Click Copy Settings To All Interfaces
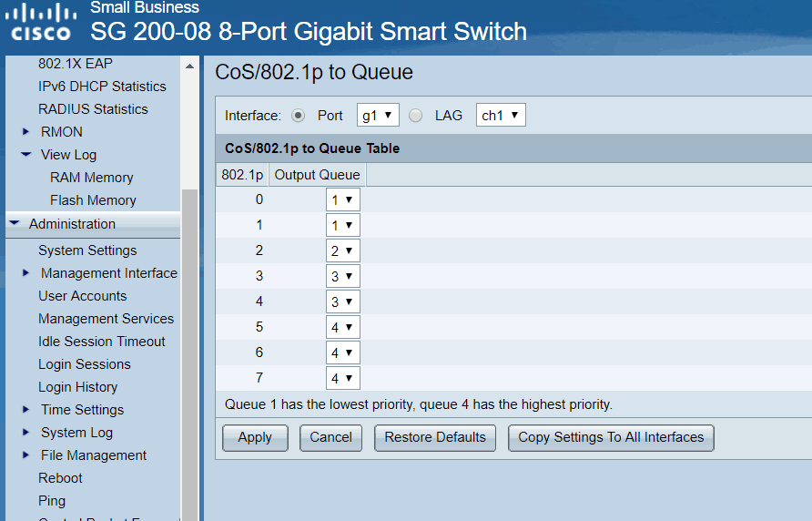Image resolution: width=812 pixels, height=521 pixels. click(611, 438)
